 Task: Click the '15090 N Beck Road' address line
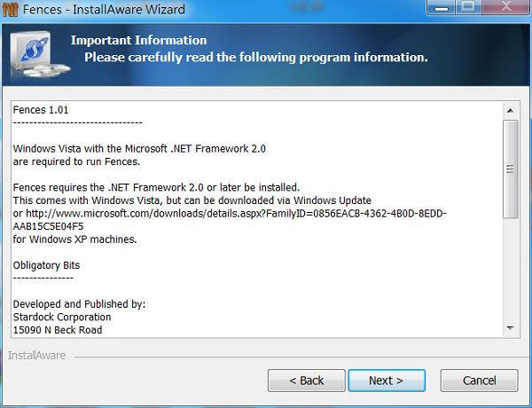coord(58,330)
